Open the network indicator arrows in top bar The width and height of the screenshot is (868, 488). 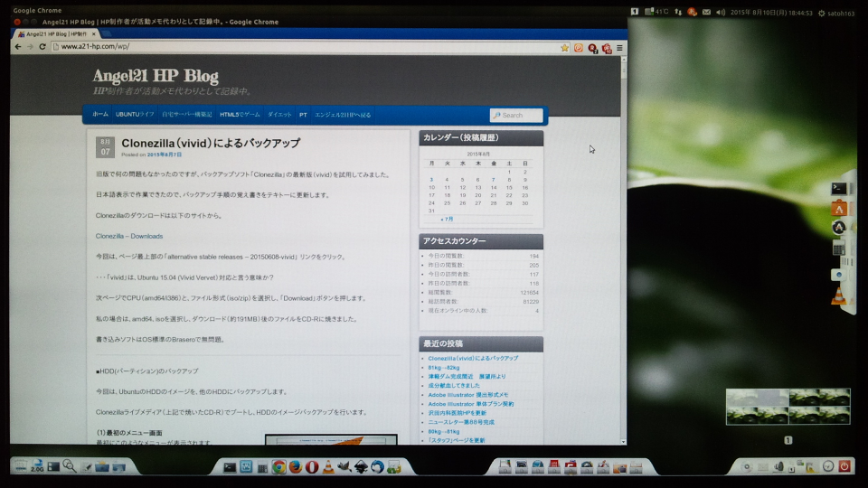pyautogui.click(x=678, y=12)
